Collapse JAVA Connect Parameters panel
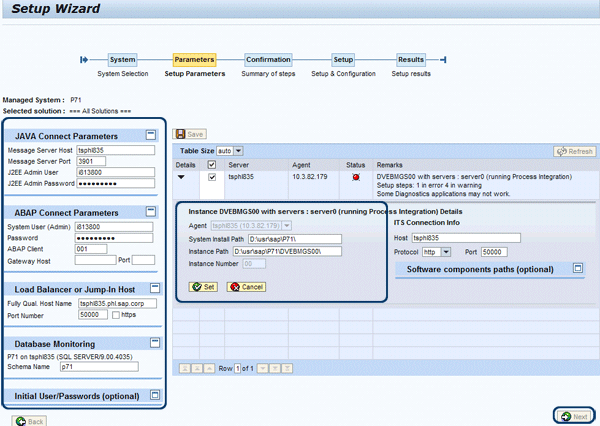 151,135
